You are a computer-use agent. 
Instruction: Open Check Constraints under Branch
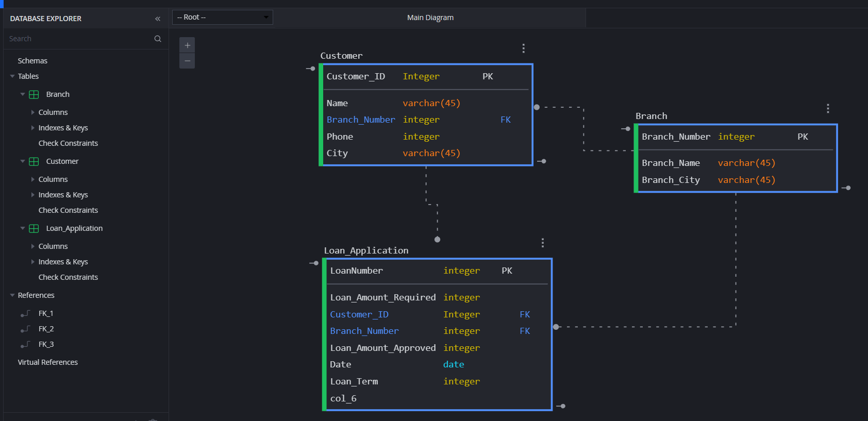(68, 143)
